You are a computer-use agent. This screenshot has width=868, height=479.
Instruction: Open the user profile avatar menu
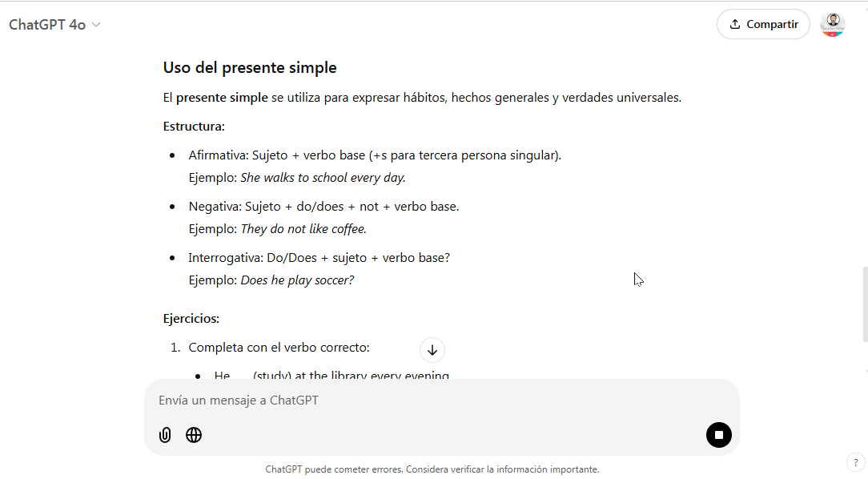pyautogui.click(x=833, y=24)
